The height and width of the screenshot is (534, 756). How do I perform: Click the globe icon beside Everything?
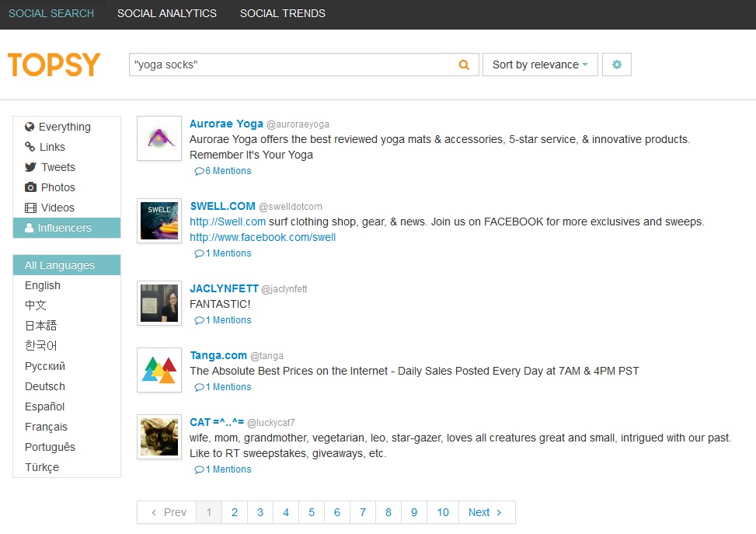[x=30, y=127]
